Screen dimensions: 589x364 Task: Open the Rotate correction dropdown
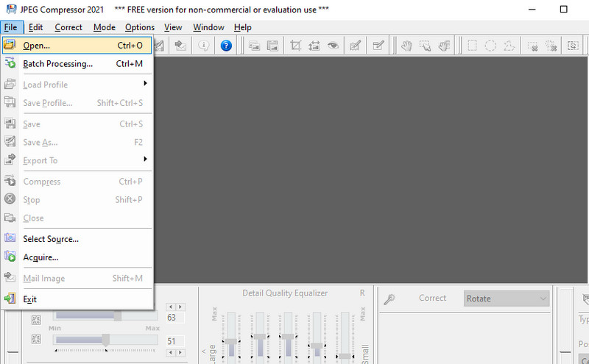(x=507, y=299)
